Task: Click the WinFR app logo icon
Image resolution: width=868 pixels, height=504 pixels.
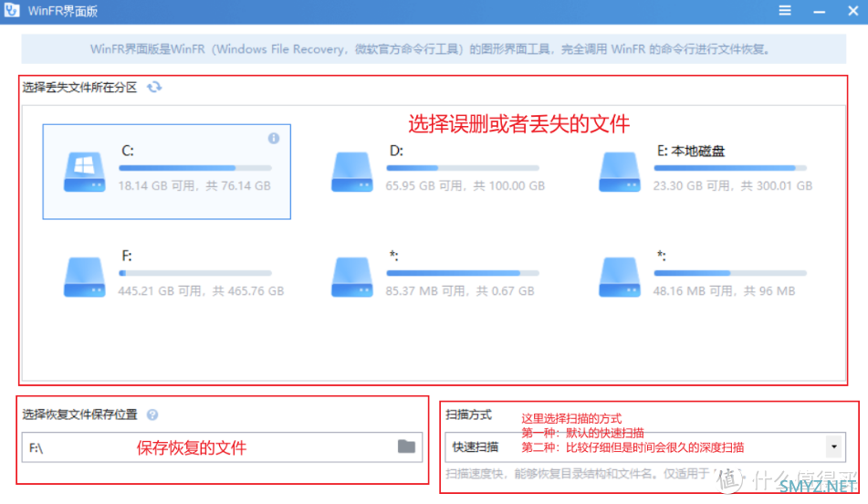Action: point(12,11)
